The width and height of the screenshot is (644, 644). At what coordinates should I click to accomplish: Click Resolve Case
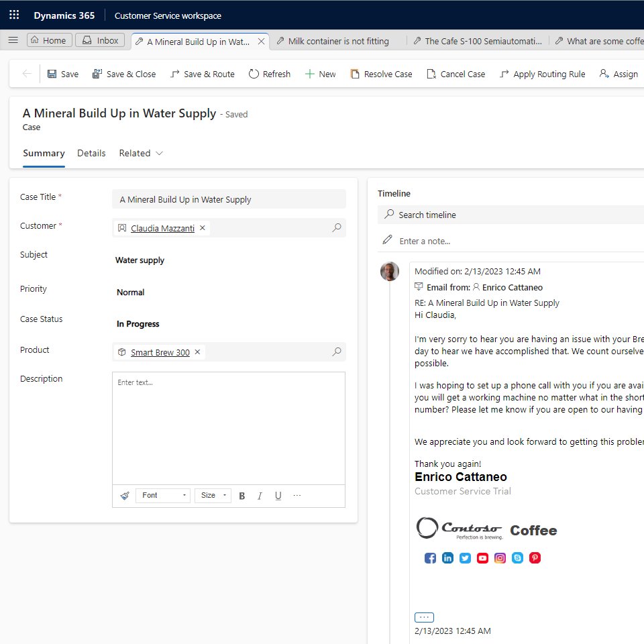381,74
